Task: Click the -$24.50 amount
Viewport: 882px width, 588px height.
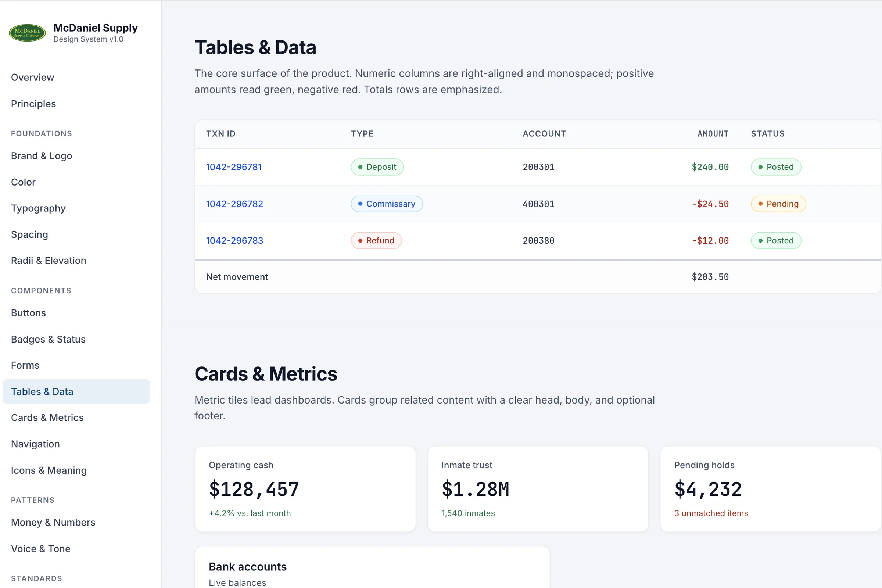Action: tap(710, 204)
